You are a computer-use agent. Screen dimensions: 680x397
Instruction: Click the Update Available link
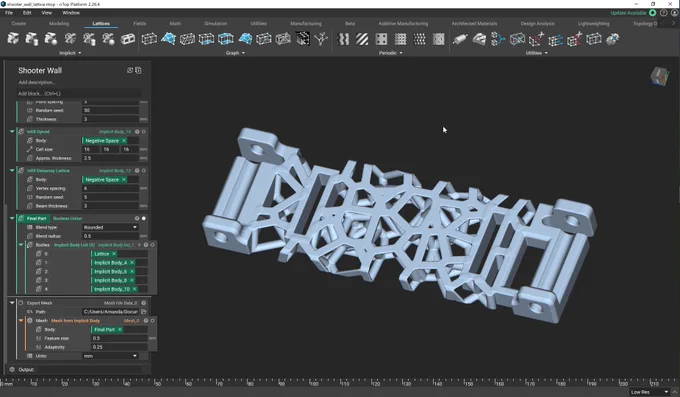point(628,13)
